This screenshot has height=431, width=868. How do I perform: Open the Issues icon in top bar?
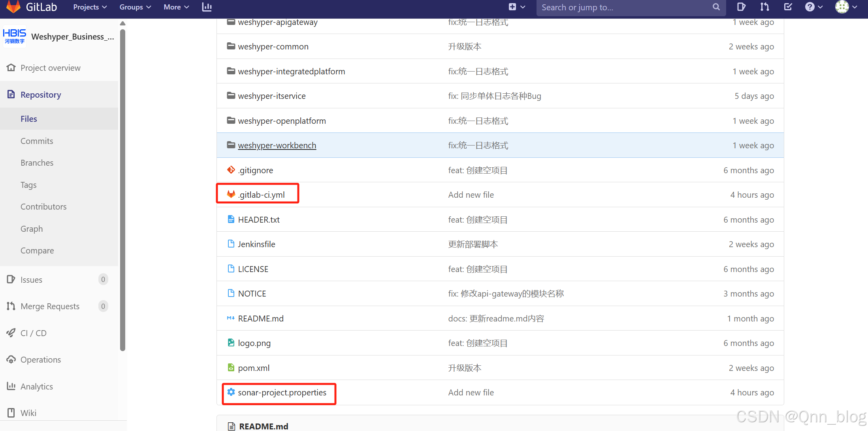[x=741, y=7]
